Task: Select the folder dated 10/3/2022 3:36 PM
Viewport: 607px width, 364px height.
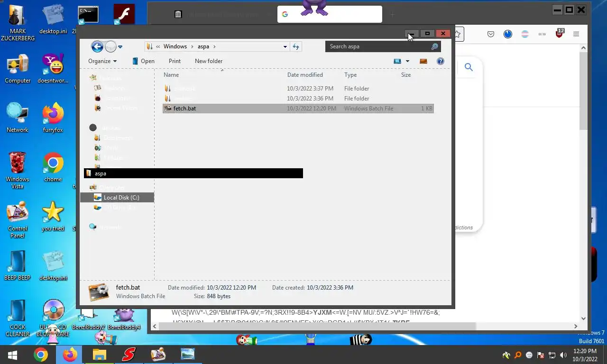Action: point(298,99)
